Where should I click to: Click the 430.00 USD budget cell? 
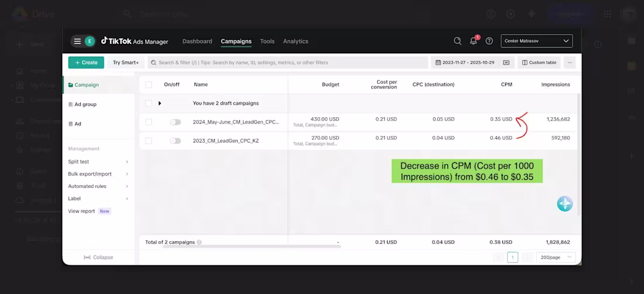[325, 119]
